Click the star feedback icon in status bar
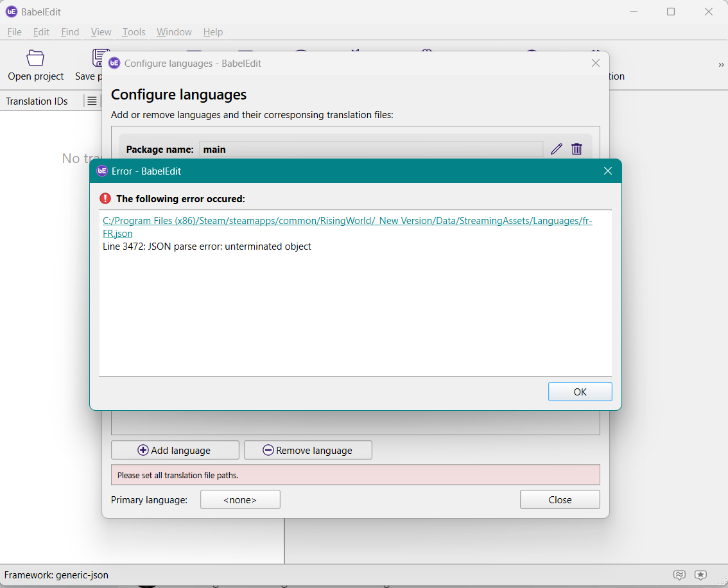Image resolution: width=728 pixels, height=588 pixels. coord(700,575)
